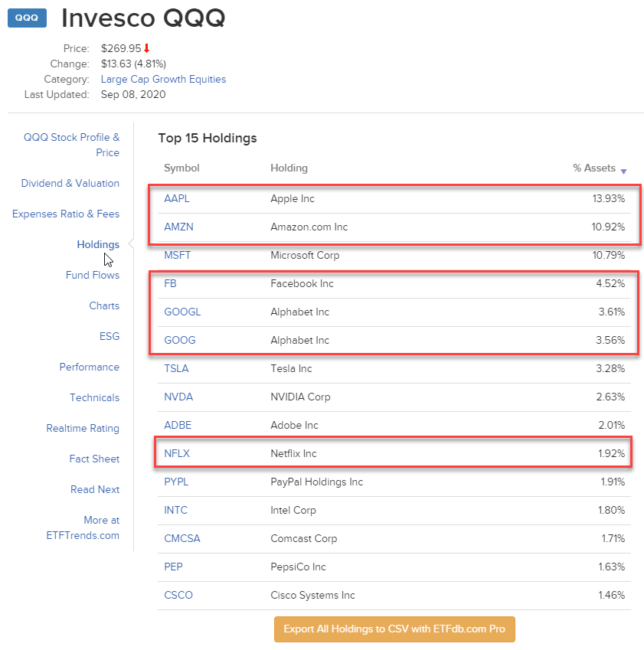Select the Cisco Systems Inc name

[x=312, y=596]
